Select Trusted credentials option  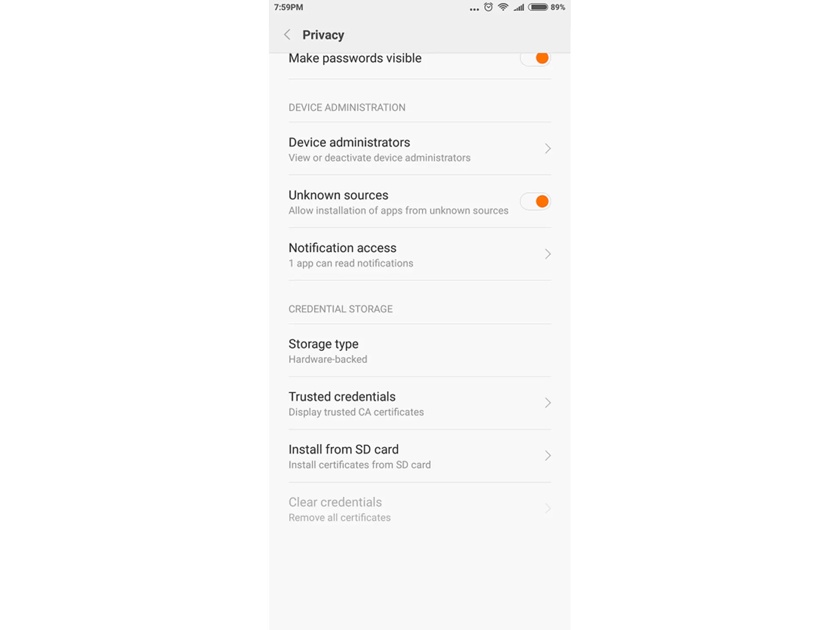coord(419,403)
